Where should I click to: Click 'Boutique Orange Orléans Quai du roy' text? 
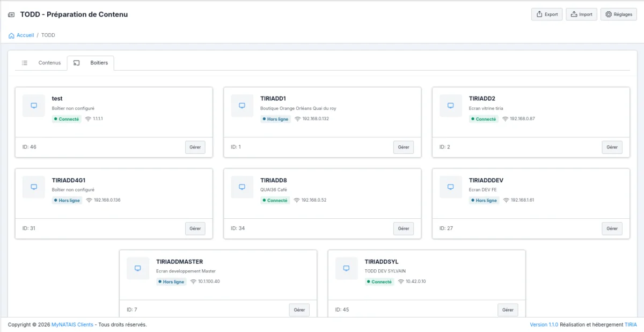click(x=298, y=108)
